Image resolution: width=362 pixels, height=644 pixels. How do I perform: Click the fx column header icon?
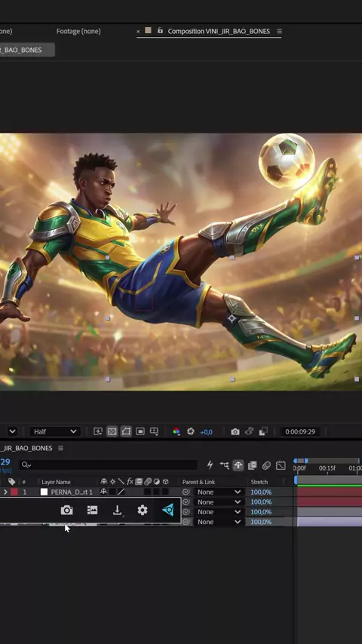point(130,481)
